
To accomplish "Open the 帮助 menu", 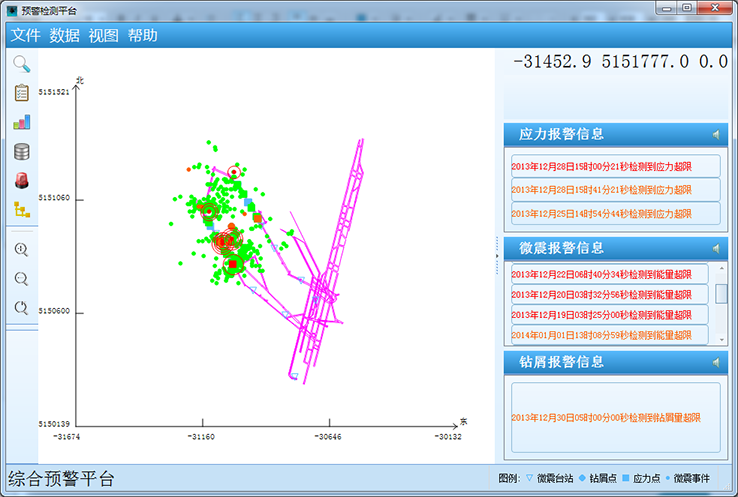I will pos(143,36).
